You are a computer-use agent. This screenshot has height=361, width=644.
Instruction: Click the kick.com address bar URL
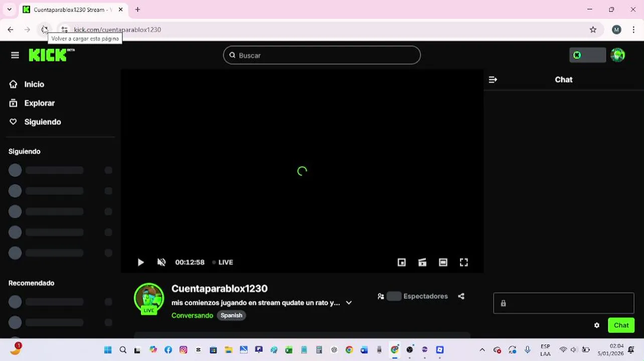(x=117, y=30)
